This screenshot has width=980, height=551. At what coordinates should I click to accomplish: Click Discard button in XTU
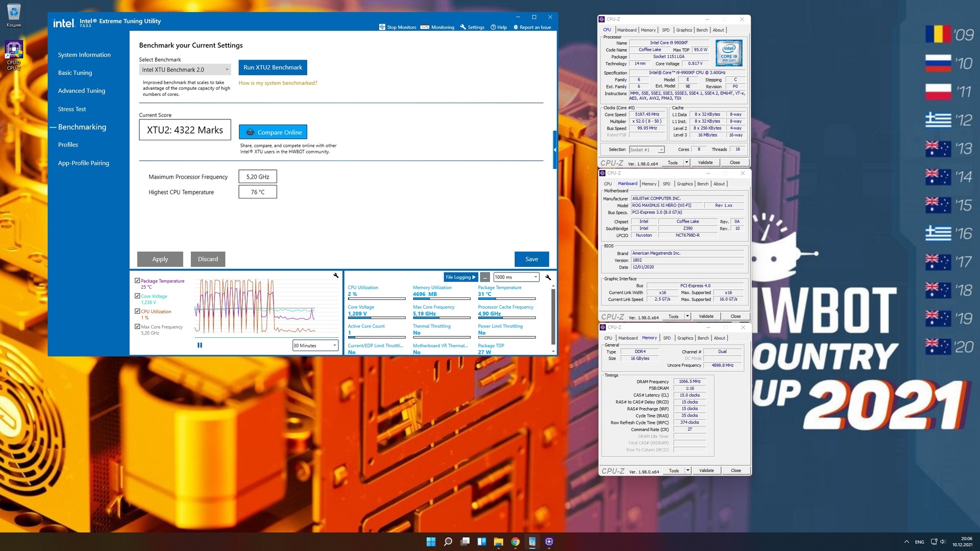pos(208,259)
